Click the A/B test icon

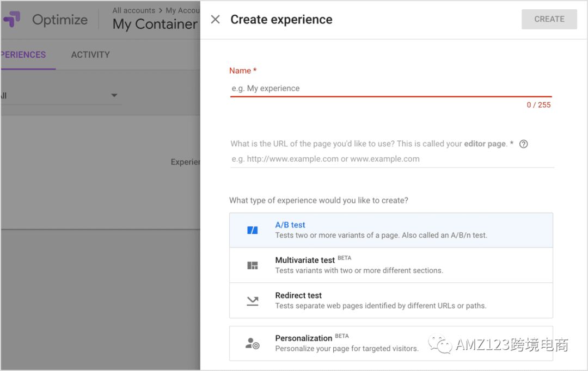[253, 230]
